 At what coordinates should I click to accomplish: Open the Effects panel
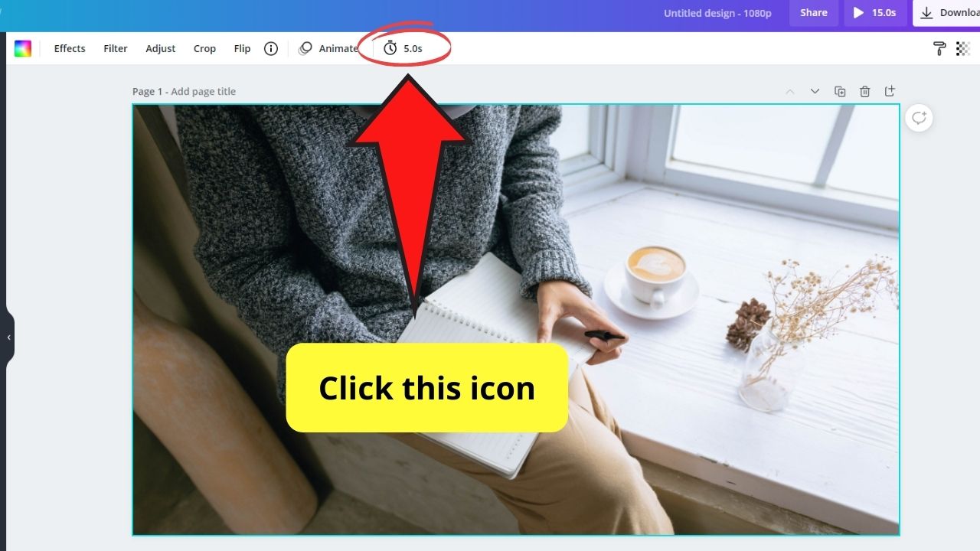tap(70, 48)
